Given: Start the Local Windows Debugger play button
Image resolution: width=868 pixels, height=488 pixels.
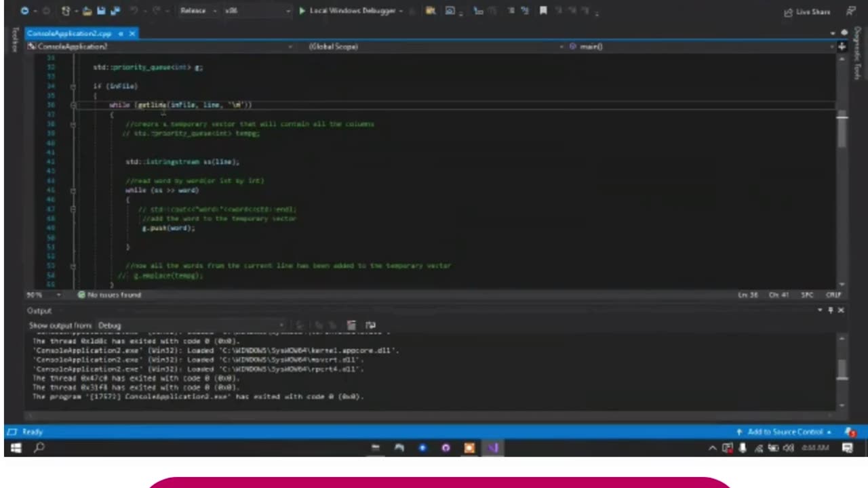Looking at the screenshot, I should (x=302, y=11).
